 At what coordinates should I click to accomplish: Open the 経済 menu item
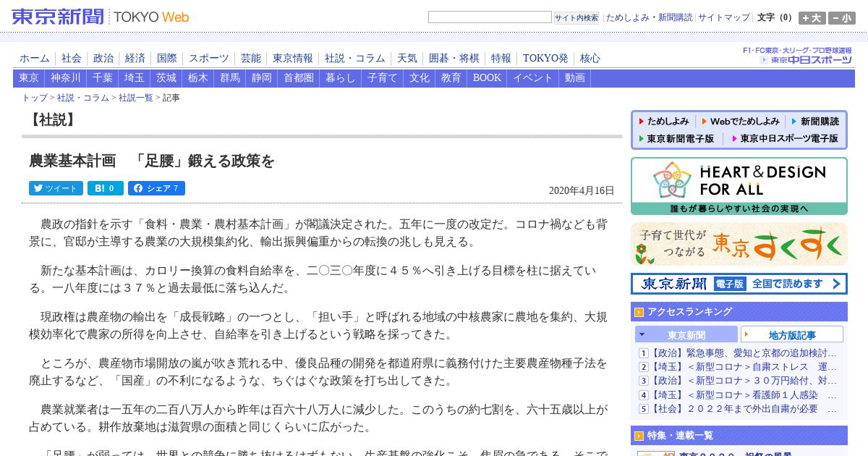point(135,59)
